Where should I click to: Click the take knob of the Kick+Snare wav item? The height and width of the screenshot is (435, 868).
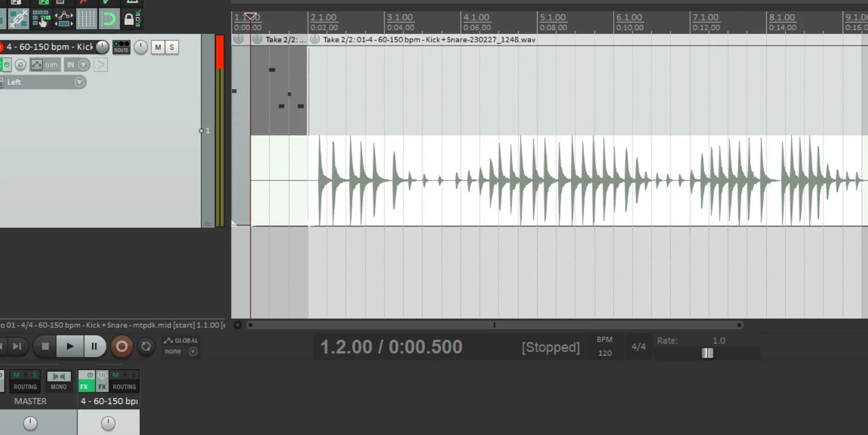pyautogui.click(x=314, y=39)
